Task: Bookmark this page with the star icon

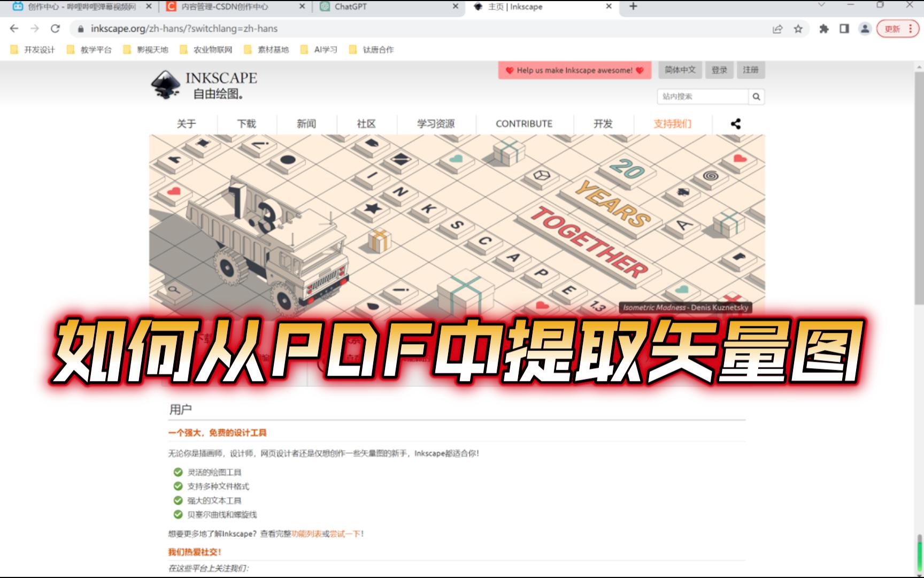Action: [x=798, y=29]
